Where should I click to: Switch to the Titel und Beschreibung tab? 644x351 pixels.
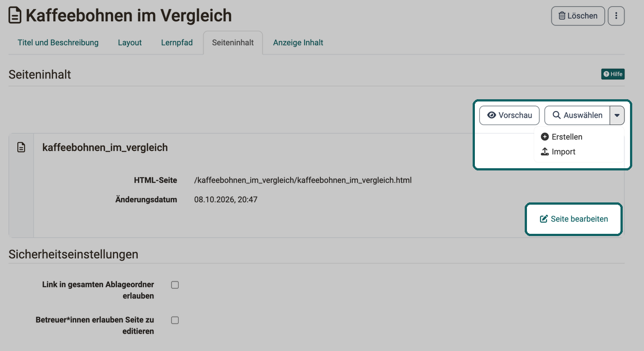[x=58, y=43]
